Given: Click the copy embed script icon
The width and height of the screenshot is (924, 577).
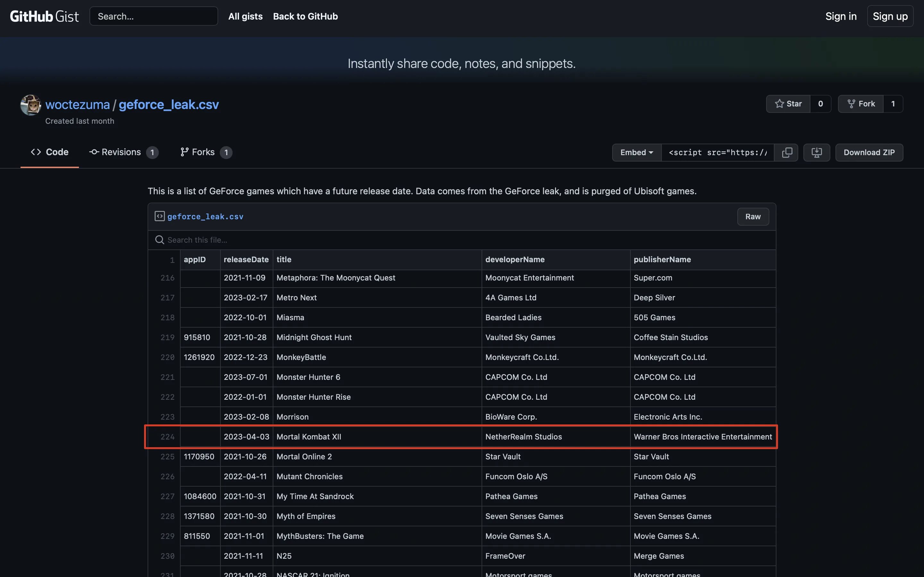Looking at the screenshot, I should [787, 152].
